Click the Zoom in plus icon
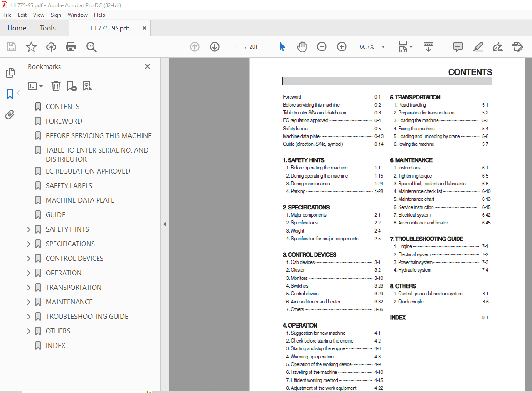 pyautogui.click(x=342, y=47)
